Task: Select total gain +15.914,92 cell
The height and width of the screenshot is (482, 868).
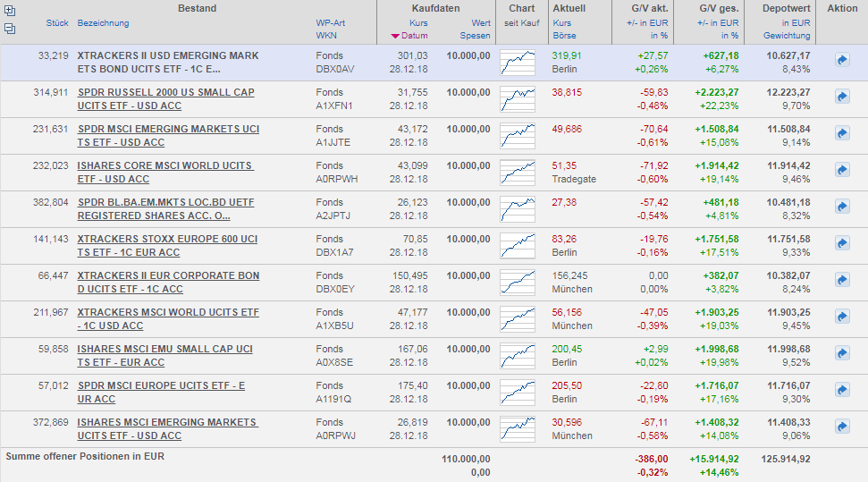Action: (713, 460)
